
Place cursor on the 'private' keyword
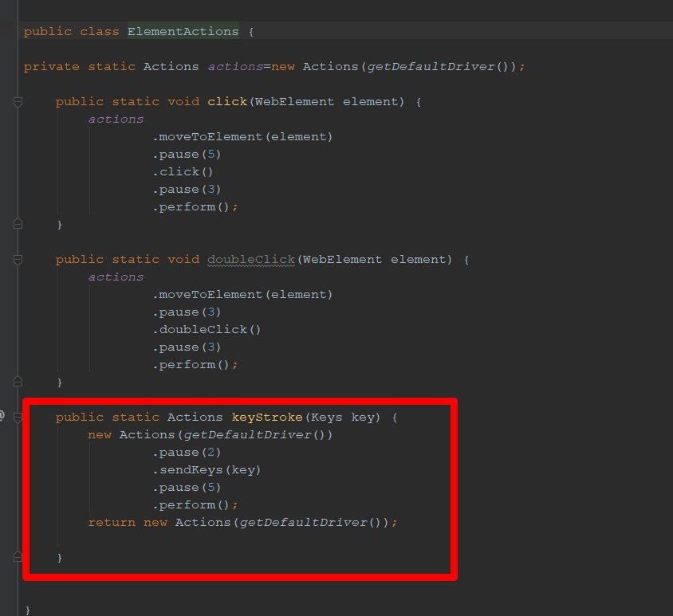coord(52,66)
